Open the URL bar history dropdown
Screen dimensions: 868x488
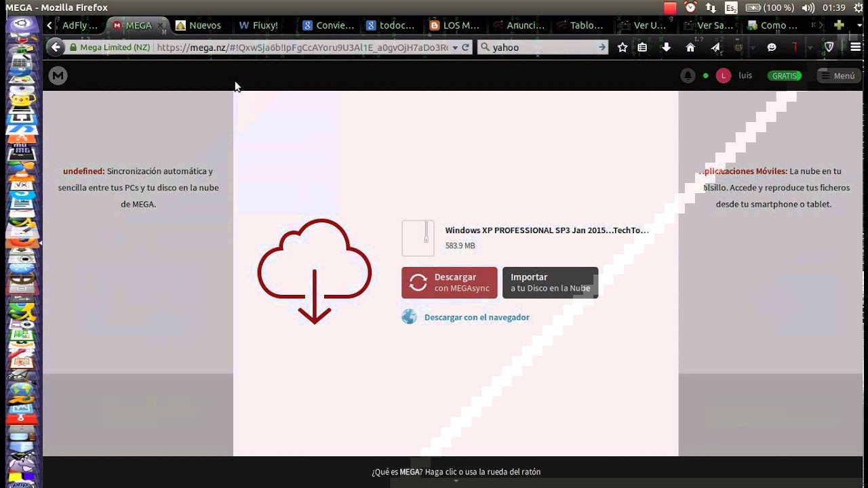455,47
